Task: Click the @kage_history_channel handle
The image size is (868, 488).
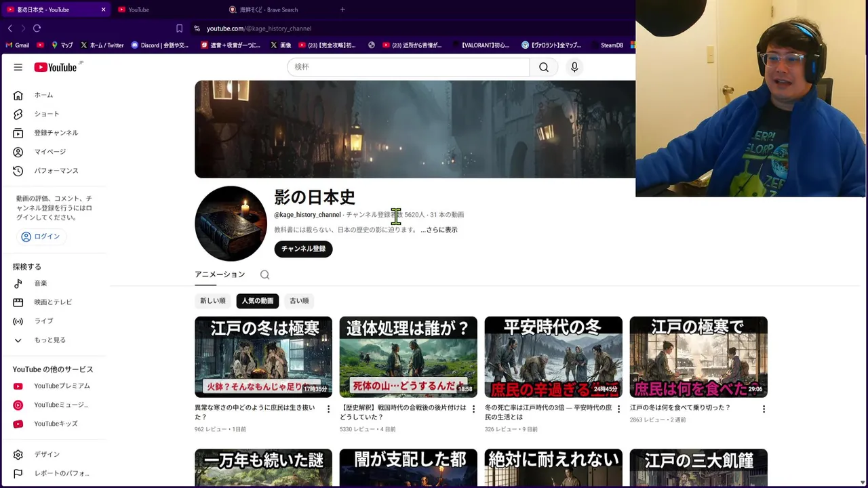Action: 307,215
